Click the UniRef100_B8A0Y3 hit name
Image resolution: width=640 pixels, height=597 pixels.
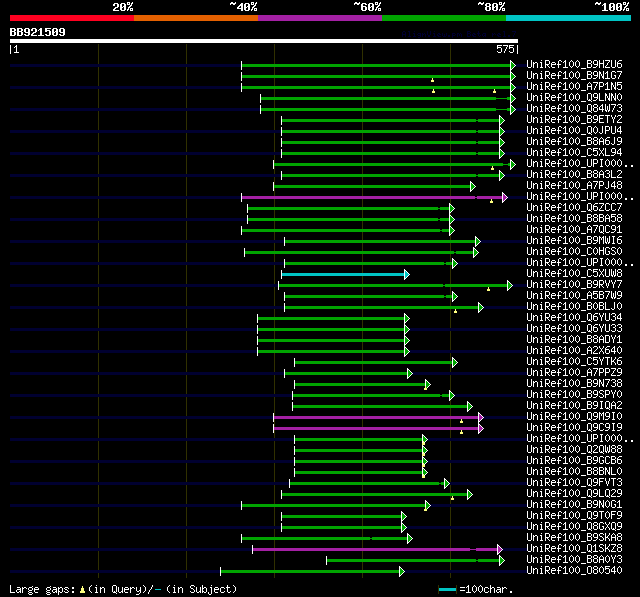click(x=574, y=560)
